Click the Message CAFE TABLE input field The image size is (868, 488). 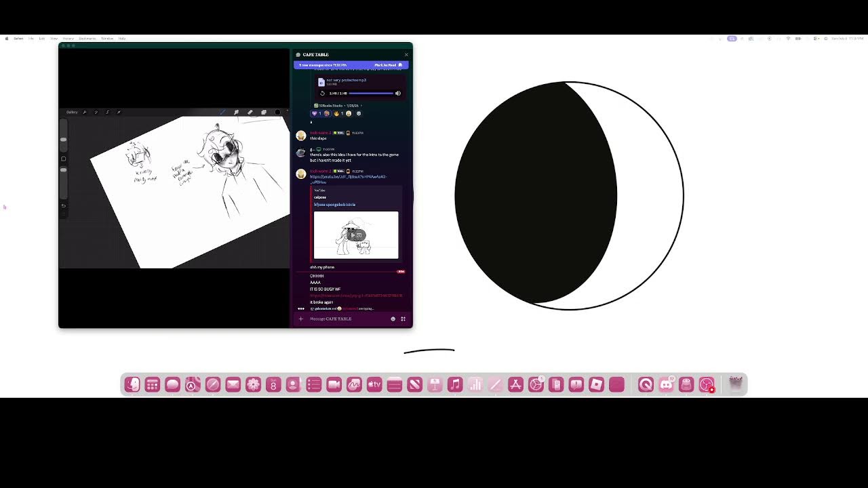click(346, 319)
